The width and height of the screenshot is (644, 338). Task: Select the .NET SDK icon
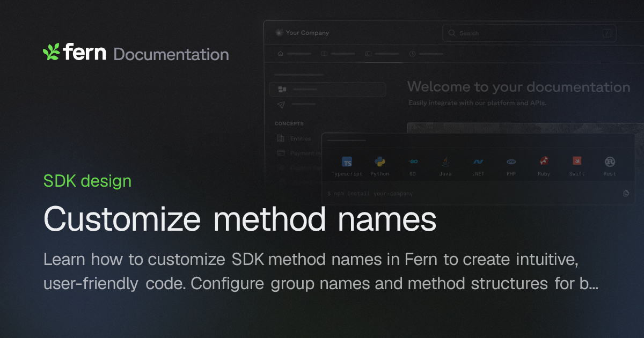[478, 161]
